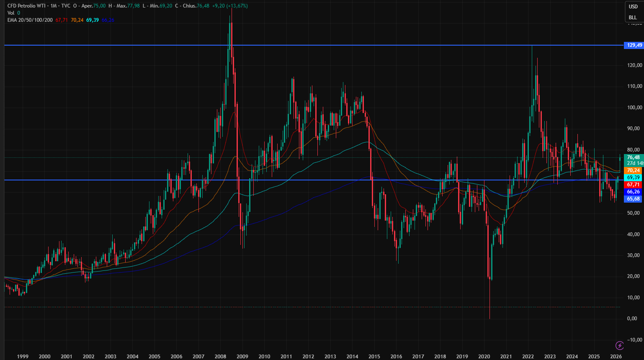Click the 2014 label on the time axis
Viewport: 644px width, 360px height.
352,357
